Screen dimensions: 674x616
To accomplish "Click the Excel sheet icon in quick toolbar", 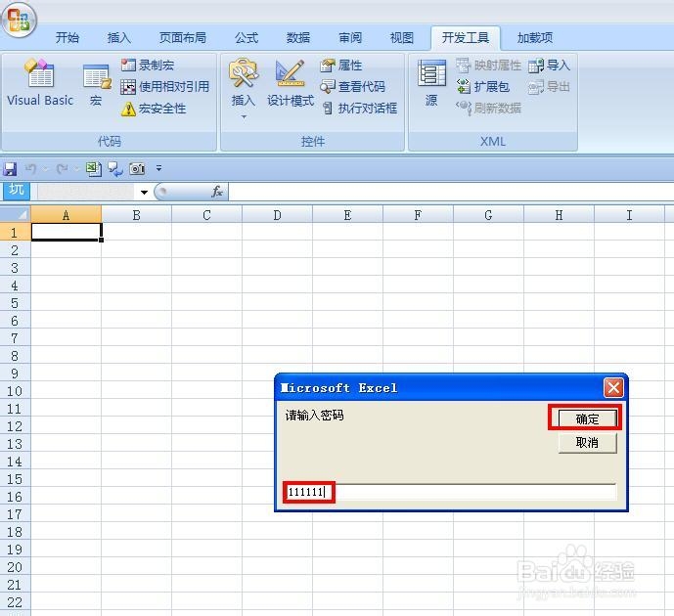I will pyautogui.click(x=94, y=169).
